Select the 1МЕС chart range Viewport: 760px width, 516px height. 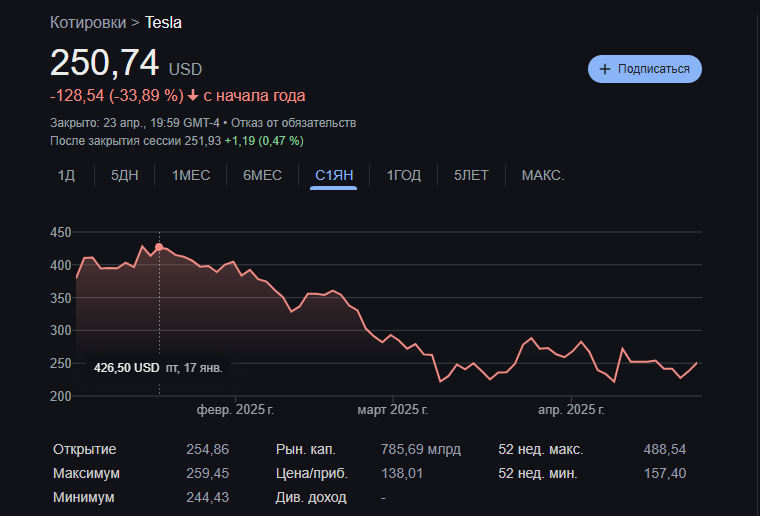click(x=191, y=175)
